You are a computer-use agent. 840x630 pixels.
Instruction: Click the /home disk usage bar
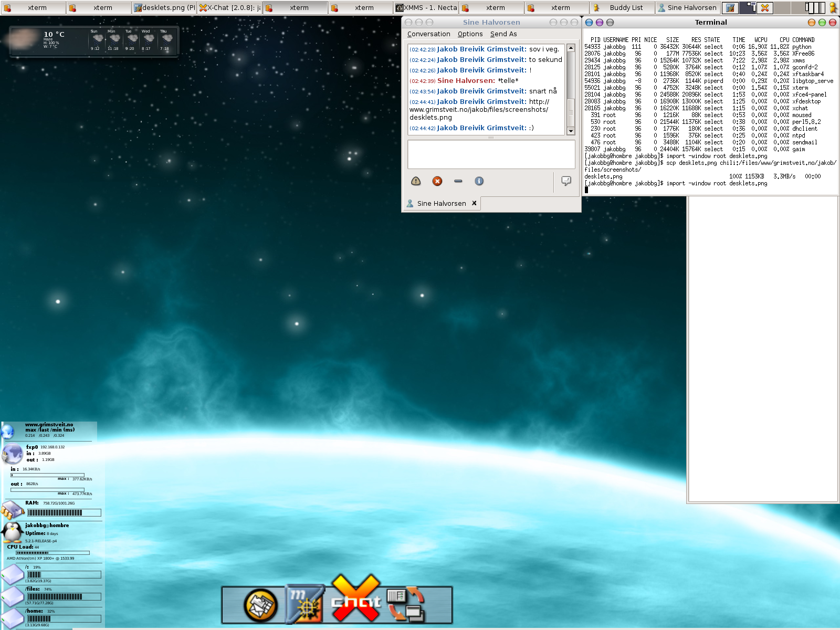pyautogui.click(x=64, y=618)
